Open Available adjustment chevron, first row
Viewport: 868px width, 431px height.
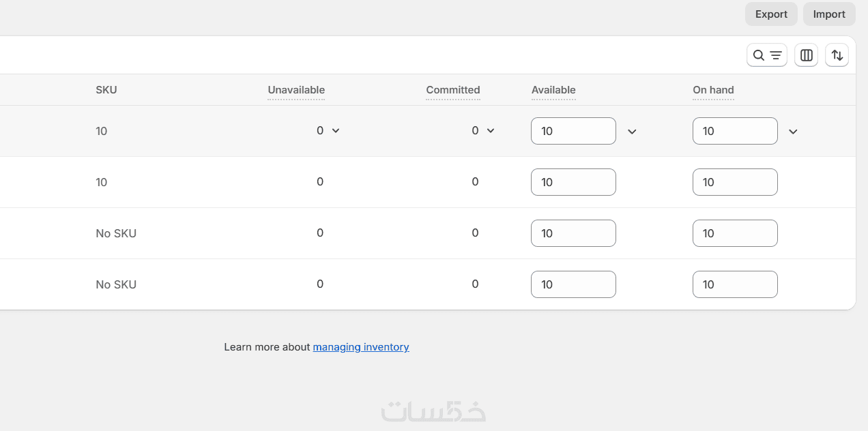632,132
